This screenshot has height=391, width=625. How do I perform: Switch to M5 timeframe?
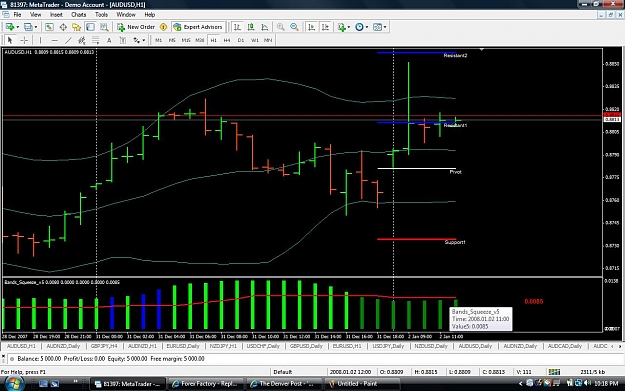tap(172, 40)
